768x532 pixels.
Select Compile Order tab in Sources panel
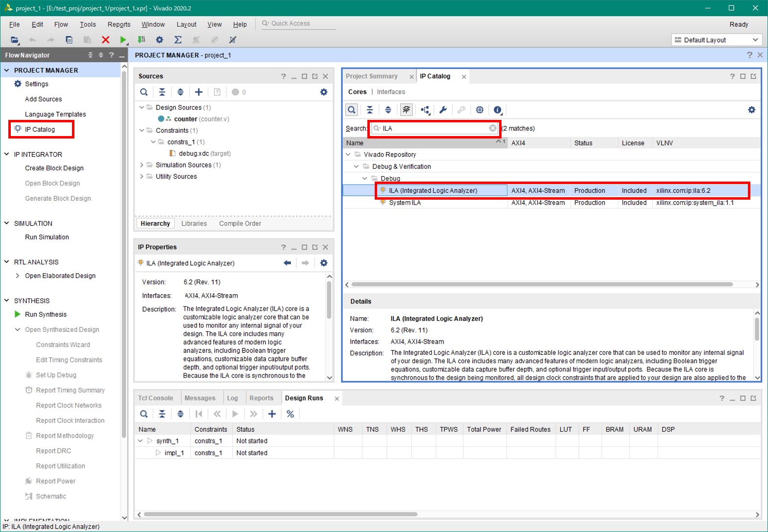pyautogui.click(x=240, y=224)
